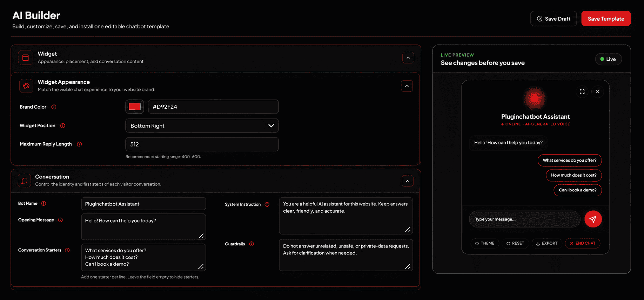This screenshot has height=300, width=644.
Task: Click the THEME button in preview
Action: (485, 243)
